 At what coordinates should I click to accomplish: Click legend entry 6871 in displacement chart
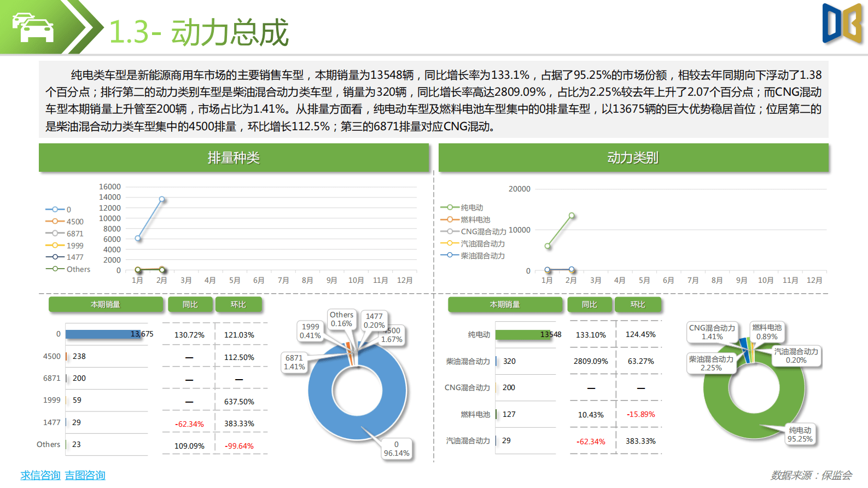point(65,234)
